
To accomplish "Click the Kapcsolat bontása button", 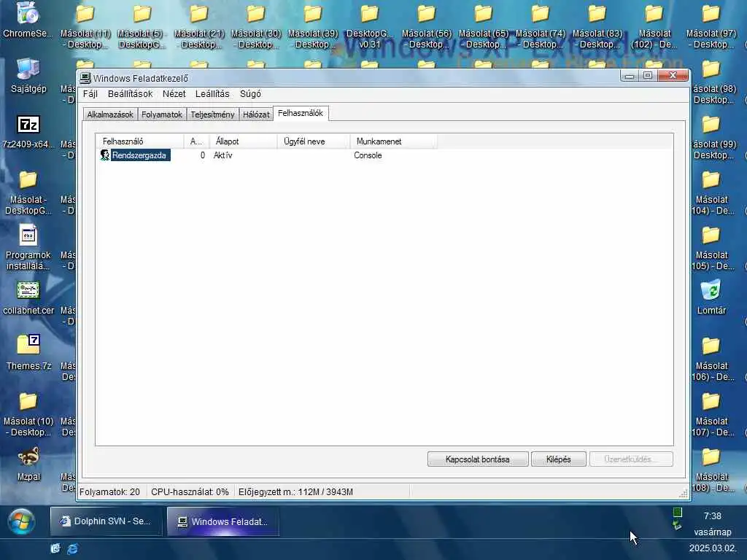I will pos(478,459).
